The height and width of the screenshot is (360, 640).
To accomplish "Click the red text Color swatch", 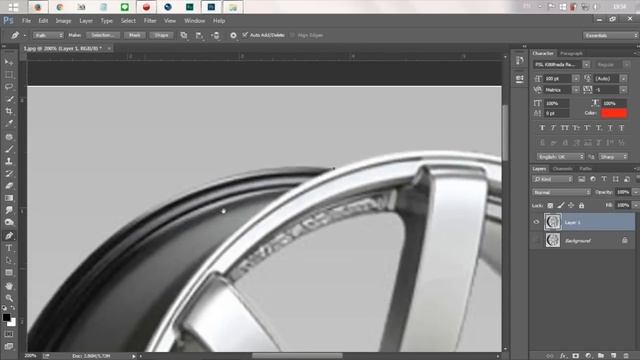I will tap(614, 113).
